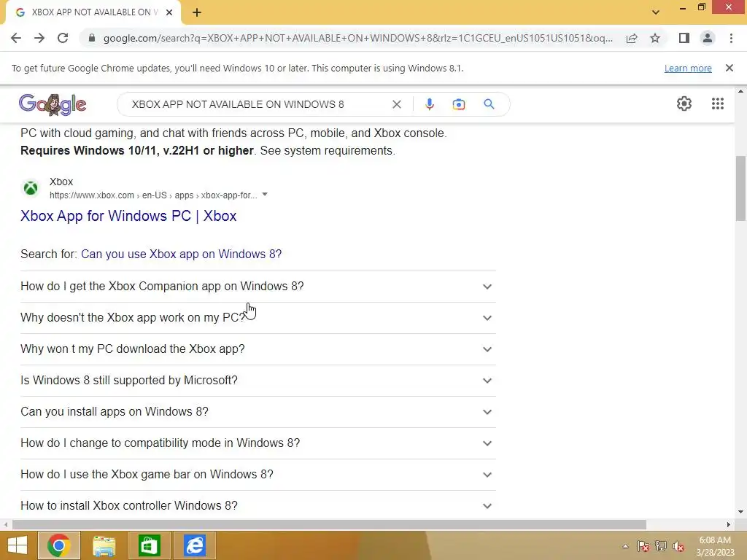Screen dimensions: 747x560
Task: Click the Chrome address bar URL
Action: 357,38
